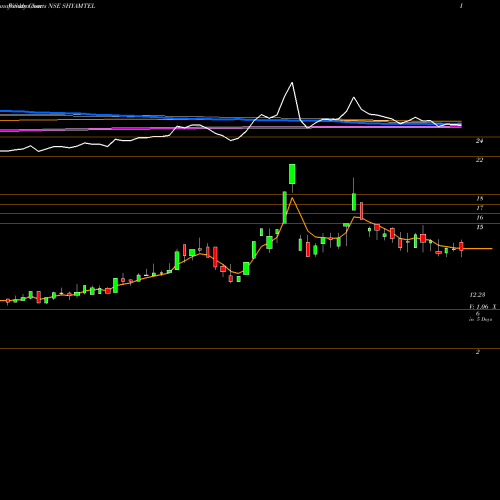The width and height of the screenshot is (500, 500).
Task: Select the 18 price axis label
Action: 479,199
